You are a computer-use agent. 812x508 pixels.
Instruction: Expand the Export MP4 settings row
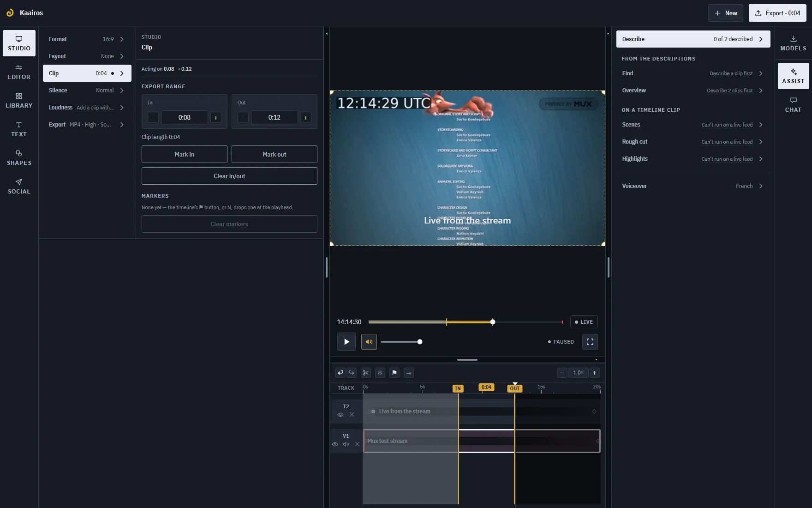click(x=87, y=125)
